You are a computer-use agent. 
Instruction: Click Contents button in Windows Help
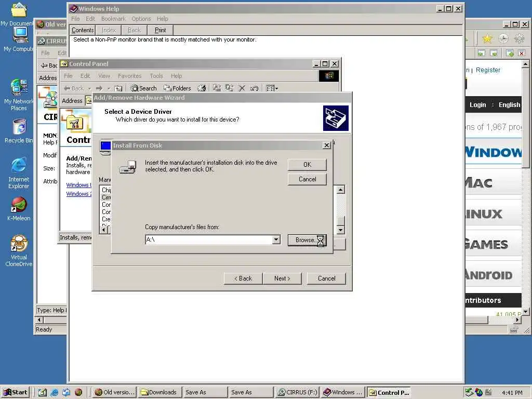tap(83, 30)
